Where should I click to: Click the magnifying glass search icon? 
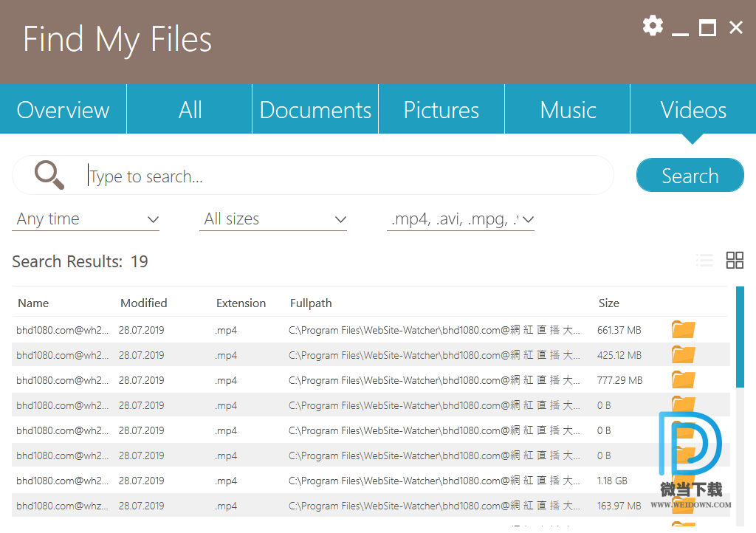click(x=49, y=175)
